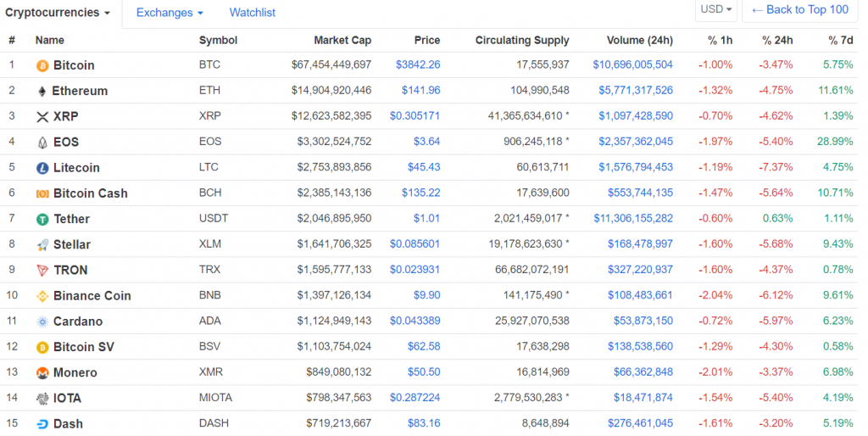Click the Bitcoin logo icon
The width and height of the screenshot is (868, 436).
click(42, 65)
